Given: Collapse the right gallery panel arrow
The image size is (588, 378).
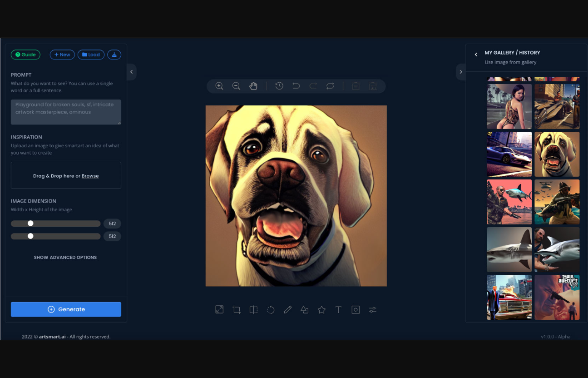Looking at the screenshot, I should point(461,72).
